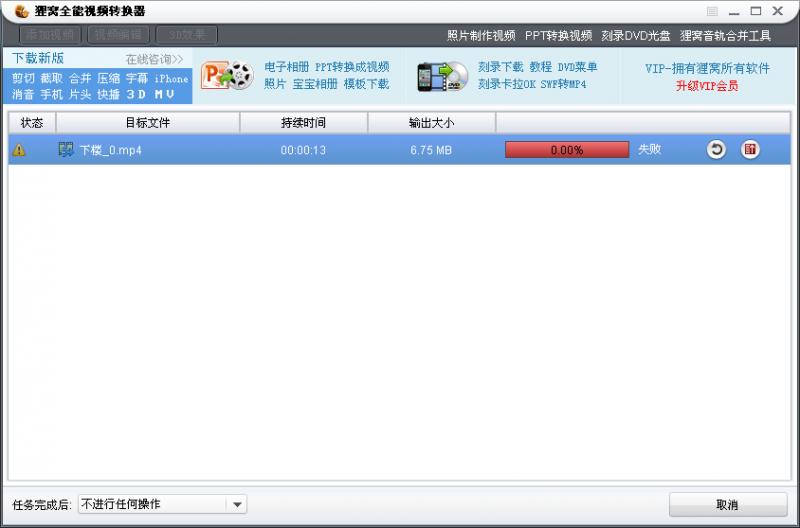Click the PPT-to-video film reel icon
Screen dimensions: 800x528
click(x=227, y=76)
